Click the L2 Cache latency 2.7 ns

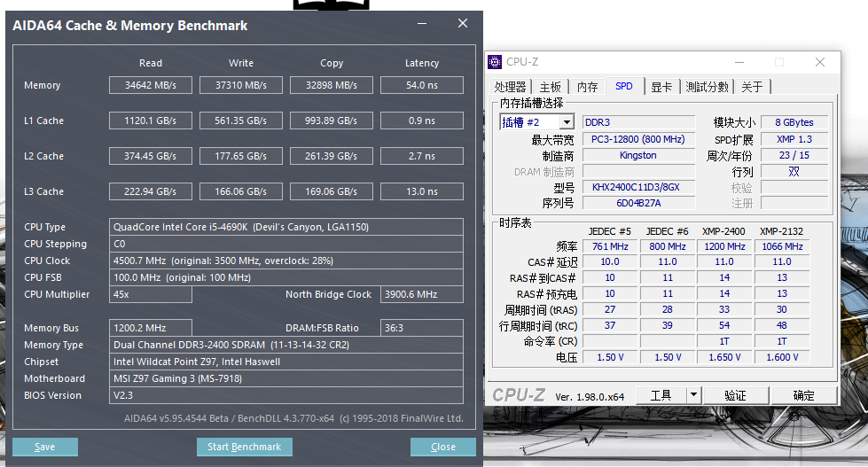422,156
